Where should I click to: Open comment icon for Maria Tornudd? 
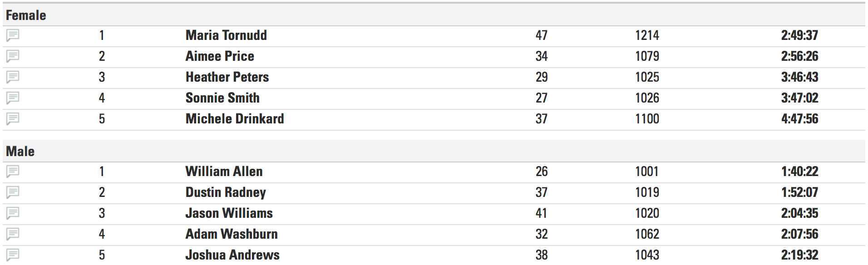[x=13, y=35]
